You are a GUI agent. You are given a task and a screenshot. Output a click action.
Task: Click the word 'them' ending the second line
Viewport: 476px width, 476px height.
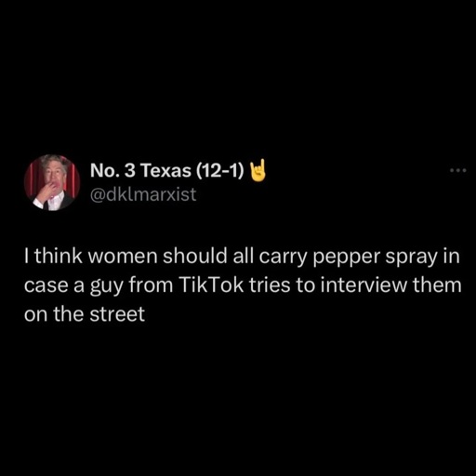(437, 284)
